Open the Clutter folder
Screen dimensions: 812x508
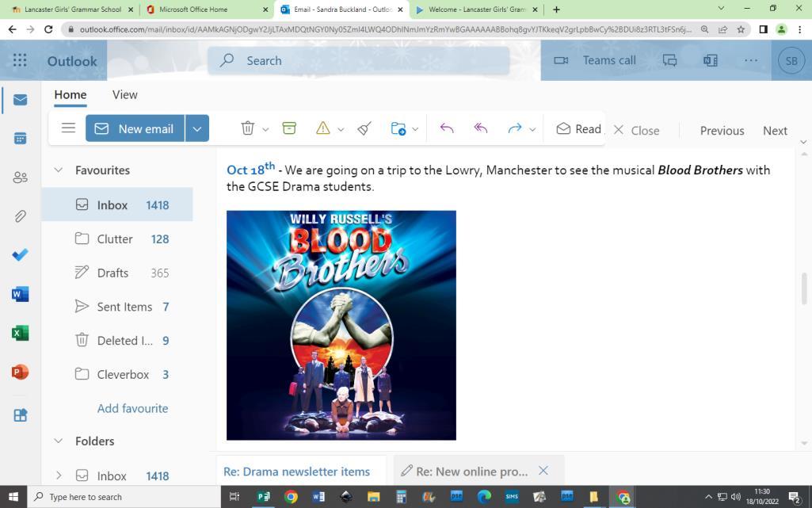[117, 239]
